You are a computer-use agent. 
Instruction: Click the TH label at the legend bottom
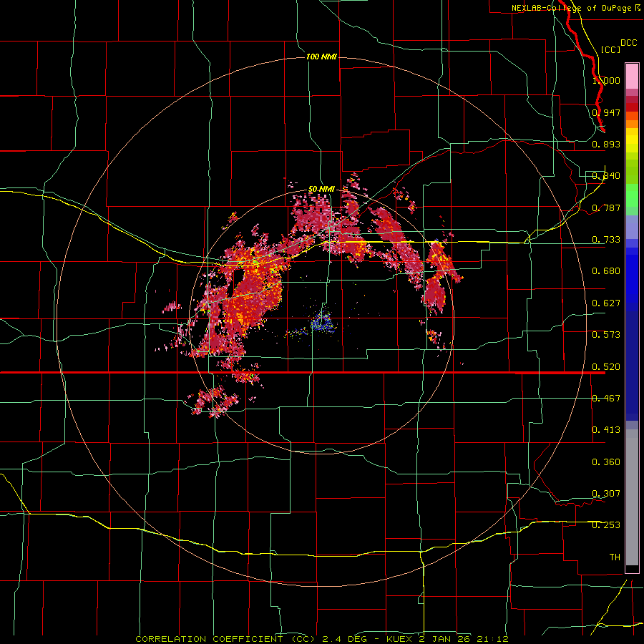pos(615,557)
